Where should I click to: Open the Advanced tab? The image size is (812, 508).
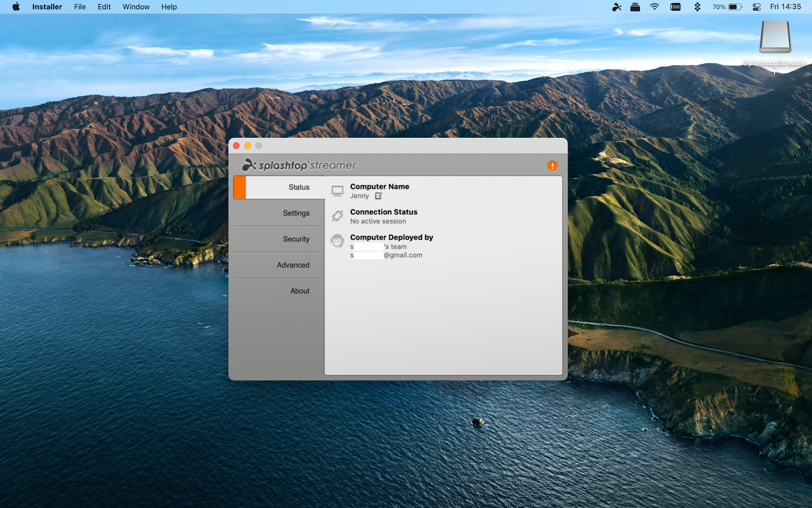pyautogui.click(x=277, y=265)
